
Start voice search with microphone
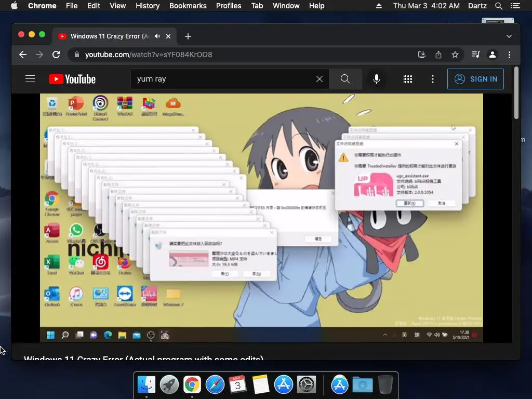(376, 79)
